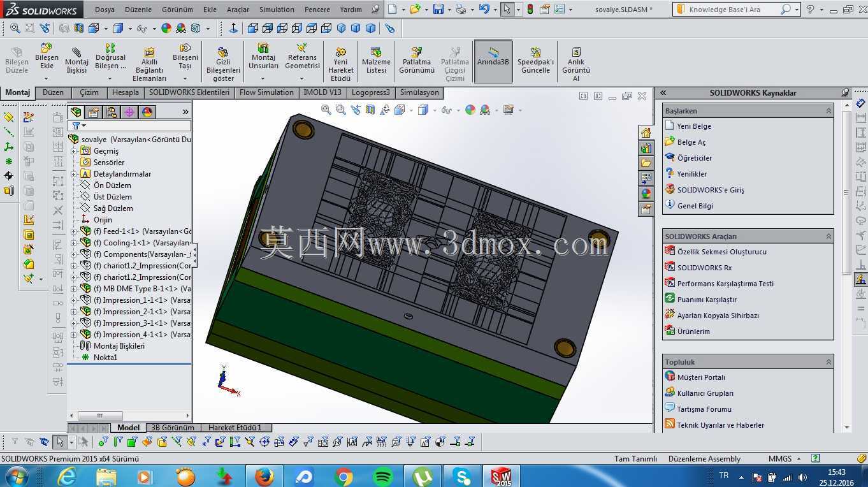Open the 3B Görünüm bottom tab
The height and width of the screenshot is (487, 868).
pos(173,428)
